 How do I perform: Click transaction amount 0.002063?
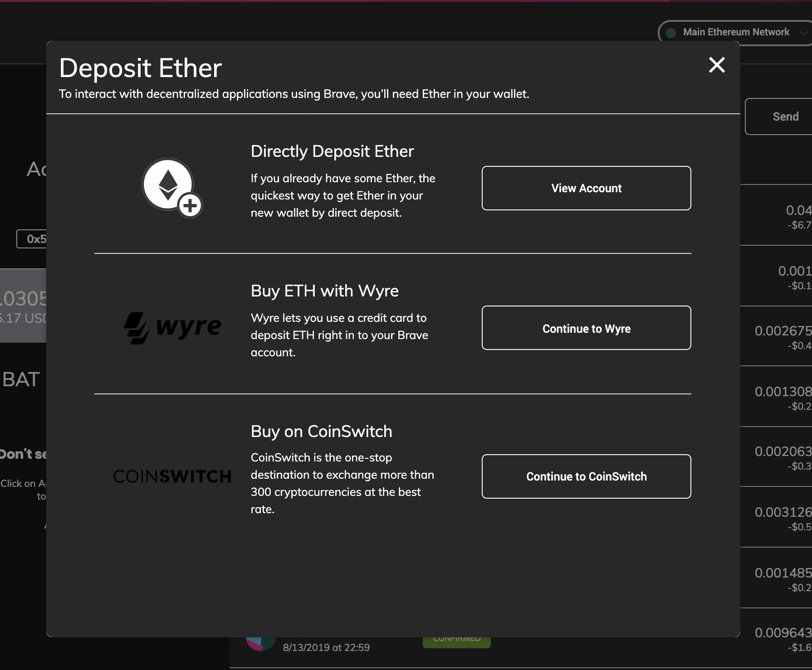point(783,452)
